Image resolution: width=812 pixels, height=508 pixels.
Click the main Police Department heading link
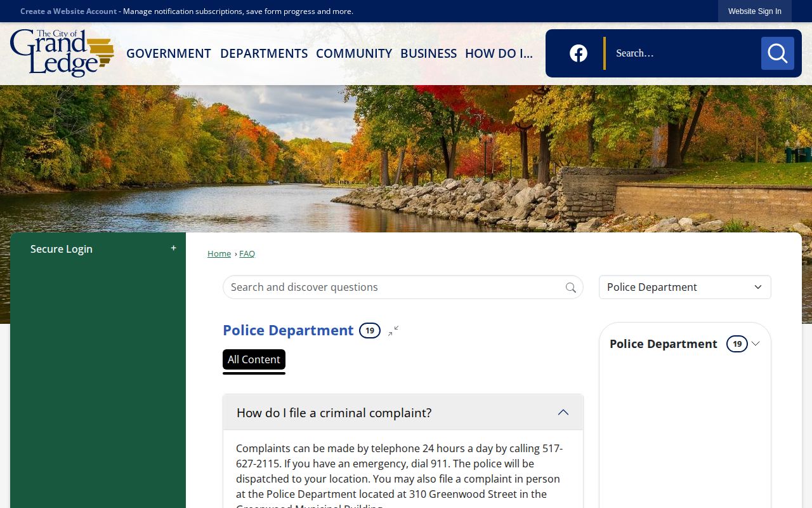tap(288, 330)
